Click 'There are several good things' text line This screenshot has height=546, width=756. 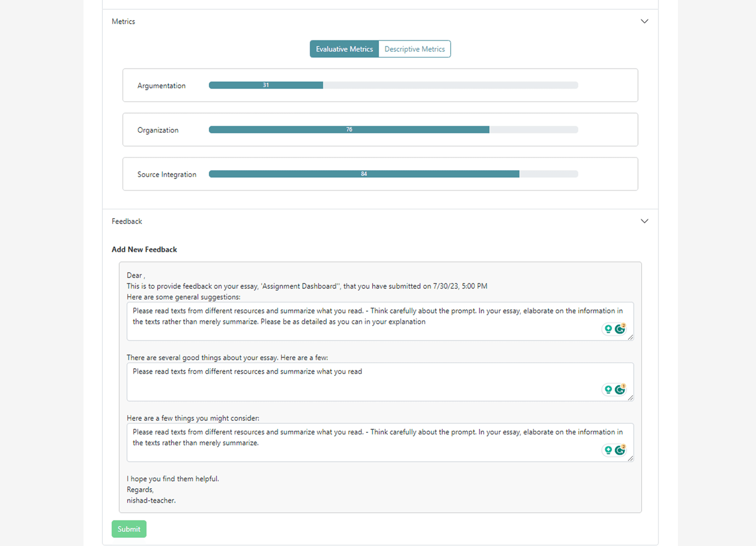point(227,357)
